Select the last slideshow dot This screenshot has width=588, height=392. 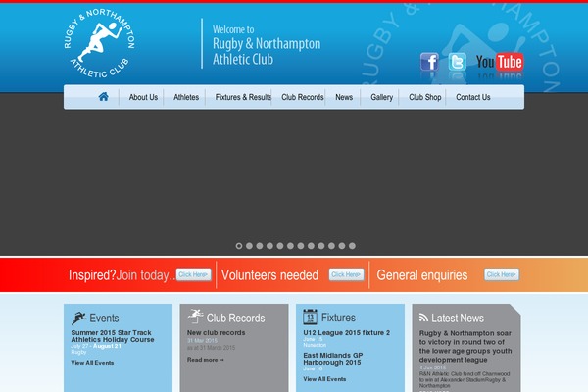pyautogui.click(x=352, y=246)
